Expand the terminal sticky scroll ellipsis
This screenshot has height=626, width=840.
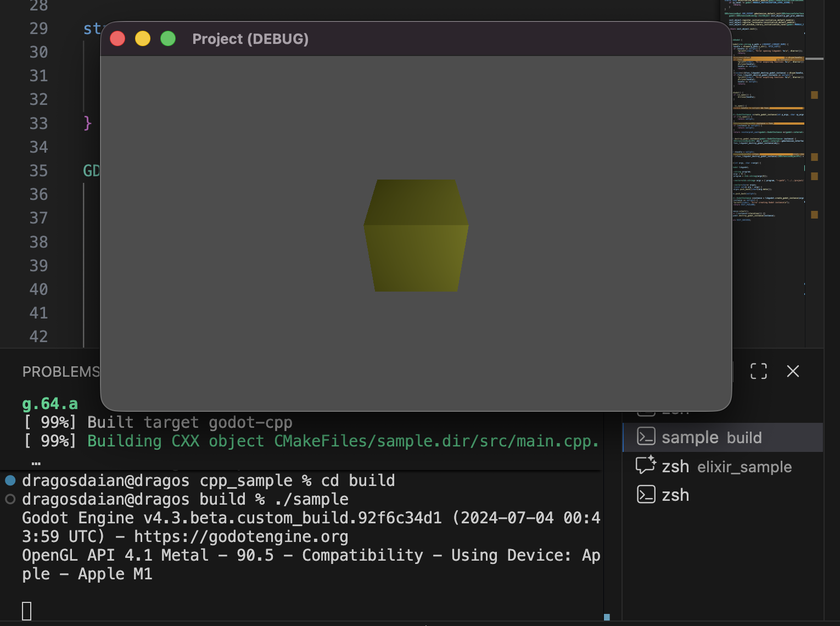point(36,463)
